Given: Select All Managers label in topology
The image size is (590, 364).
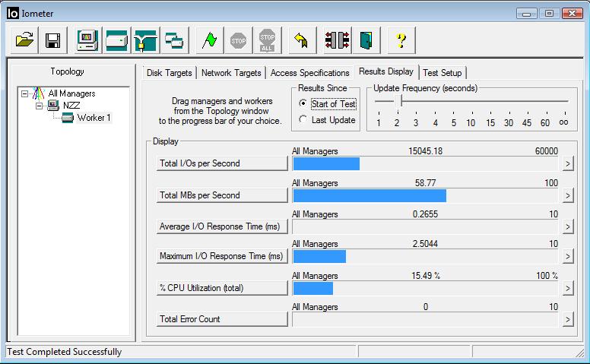Looking at the screenshot, I should 72,93.
